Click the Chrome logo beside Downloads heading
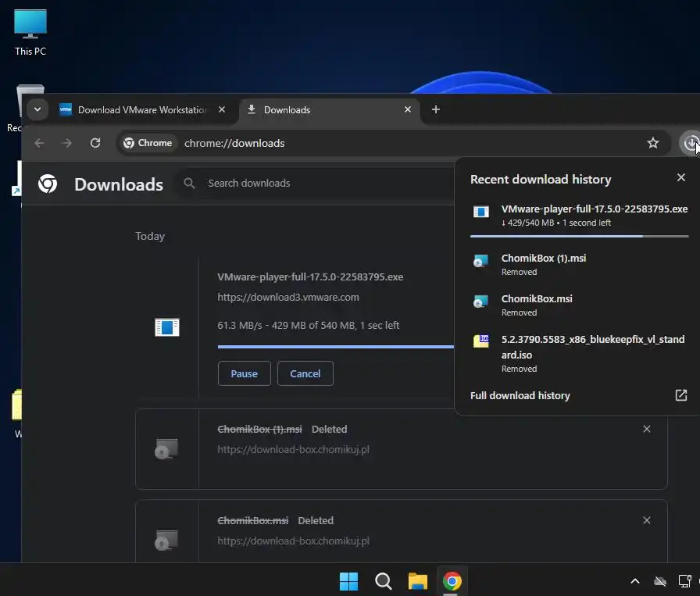Screen dimensions: 700x596 48,184
